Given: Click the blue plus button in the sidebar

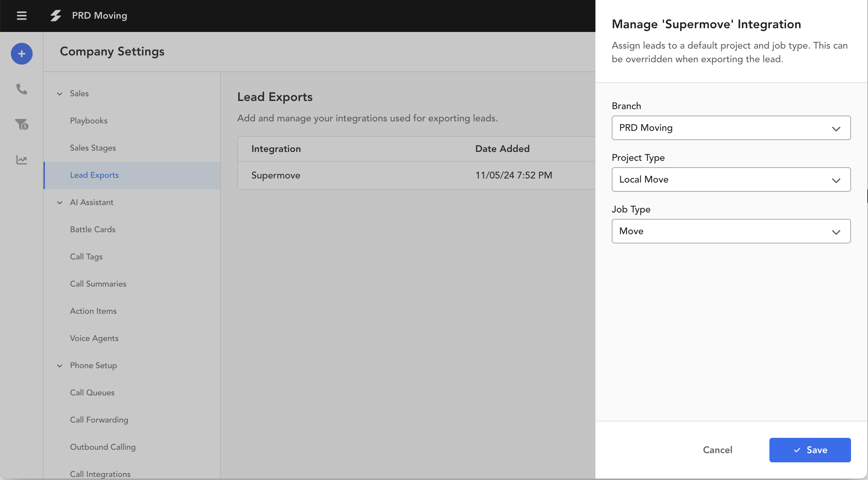Looking at the screenshot, I should coord(21,53).
